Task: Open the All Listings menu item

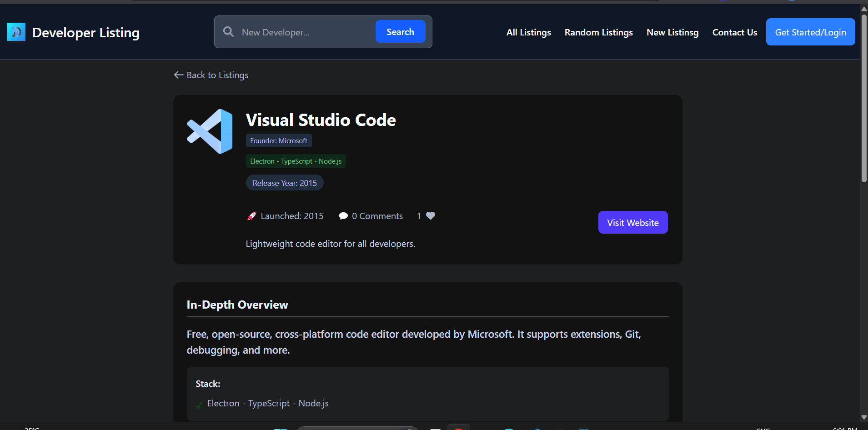Action: click(529, 32)
